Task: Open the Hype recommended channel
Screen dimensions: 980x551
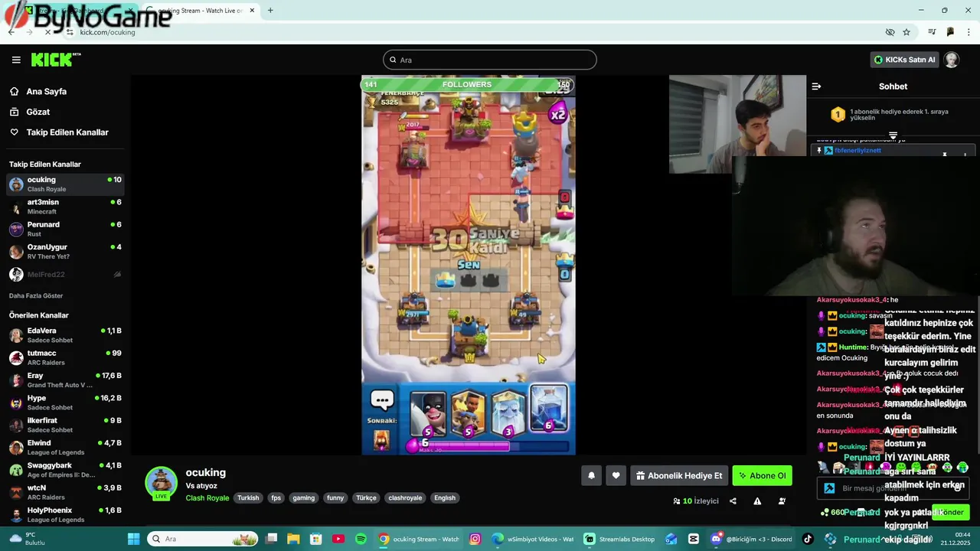Action: pos(64,403)
